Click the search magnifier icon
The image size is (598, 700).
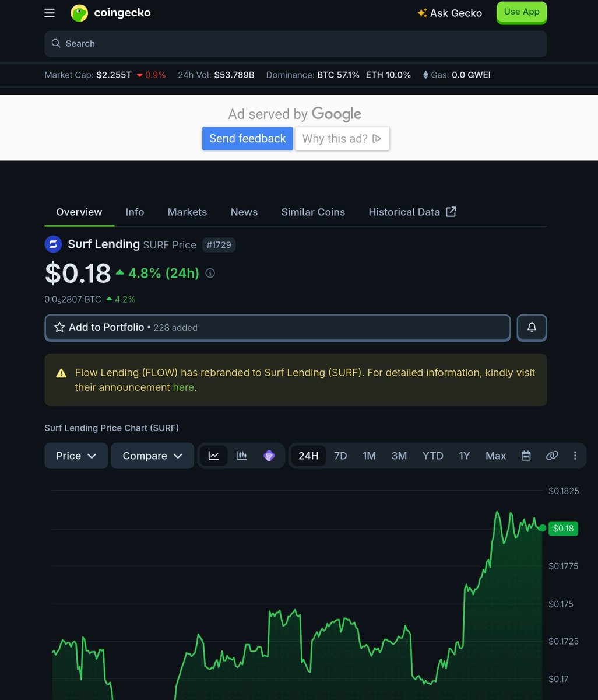coord(56,44)
